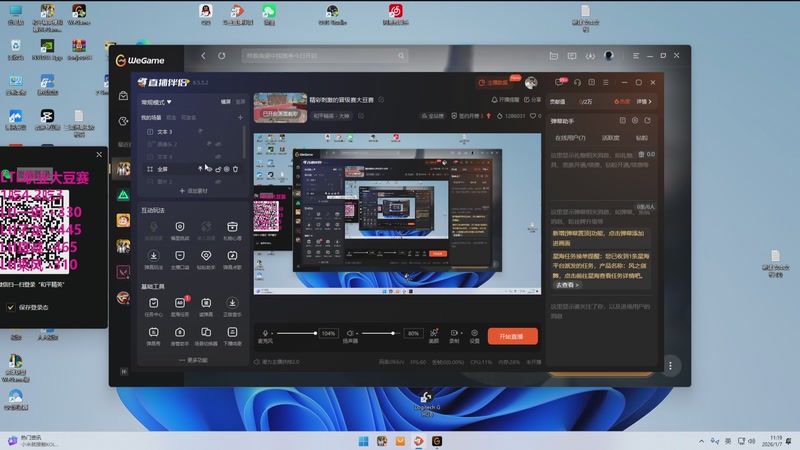Open WeGame icon in taskbar
Screen dimensions: 800x450
pos(437,441)
